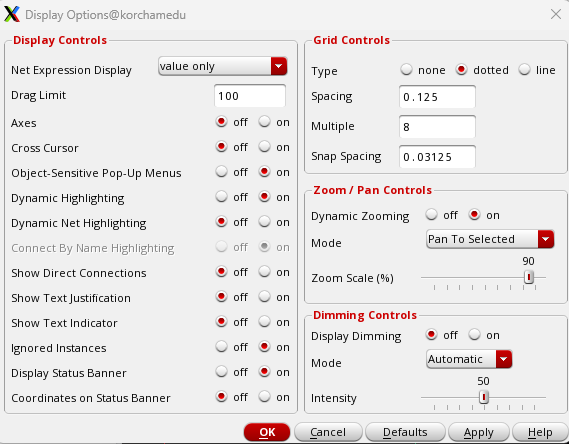The height and width of the screenshot is (444, 569).
Task: Select Show Text Indicator off option
Action: 221,321
